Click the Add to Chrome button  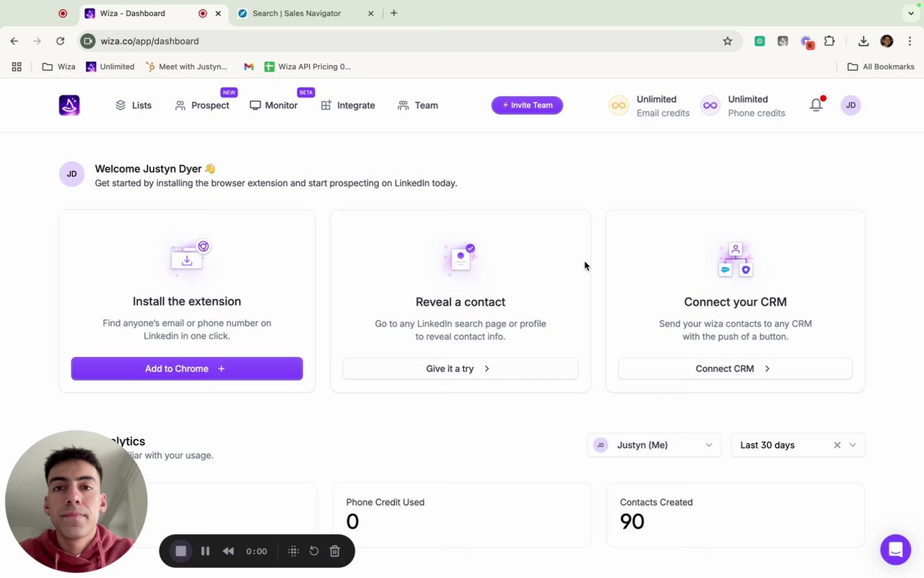point(187,368)
